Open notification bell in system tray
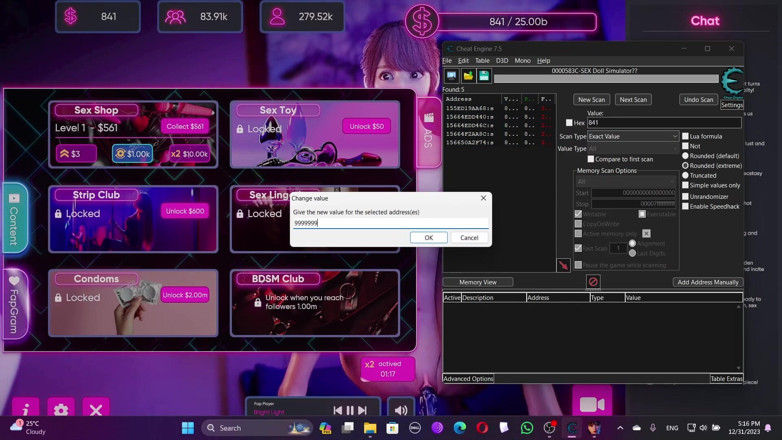The image size is (782, 440). [x=768, y=428]
